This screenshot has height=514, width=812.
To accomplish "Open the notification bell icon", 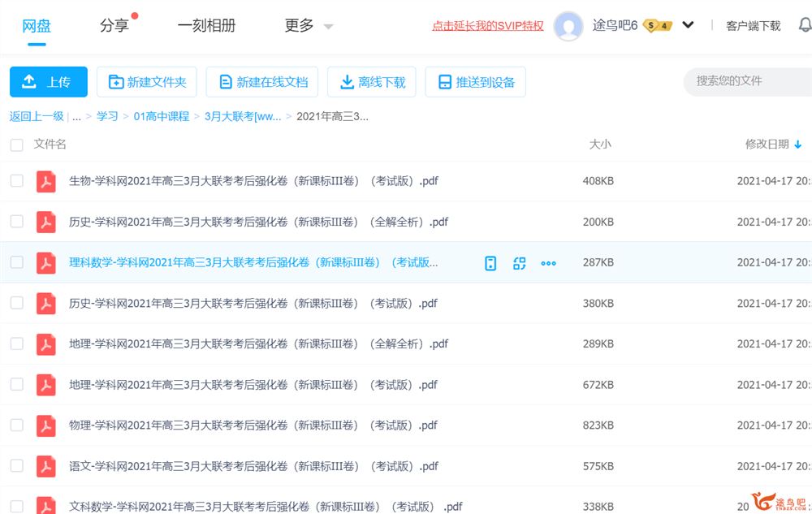I will 806,25.
